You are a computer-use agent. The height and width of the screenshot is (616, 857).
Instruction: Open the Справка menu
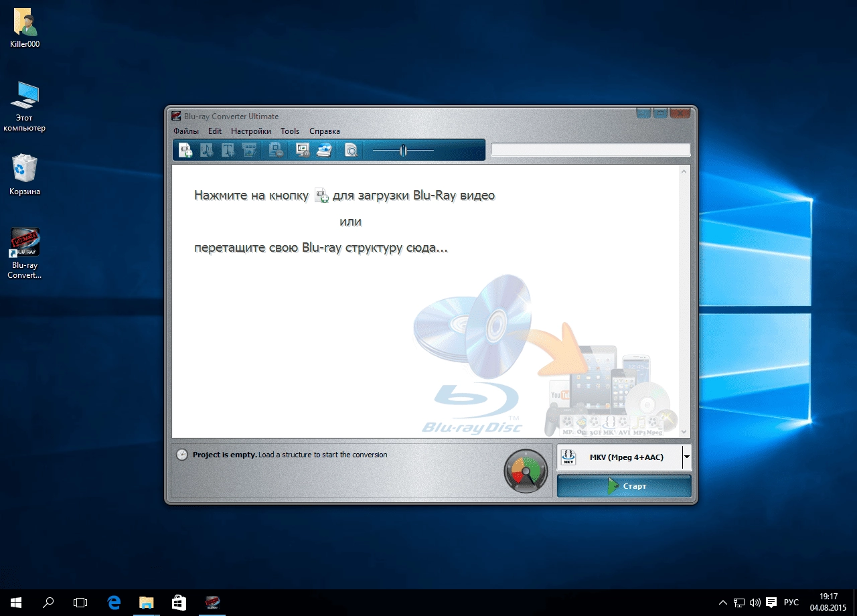(x=325, y=131)
